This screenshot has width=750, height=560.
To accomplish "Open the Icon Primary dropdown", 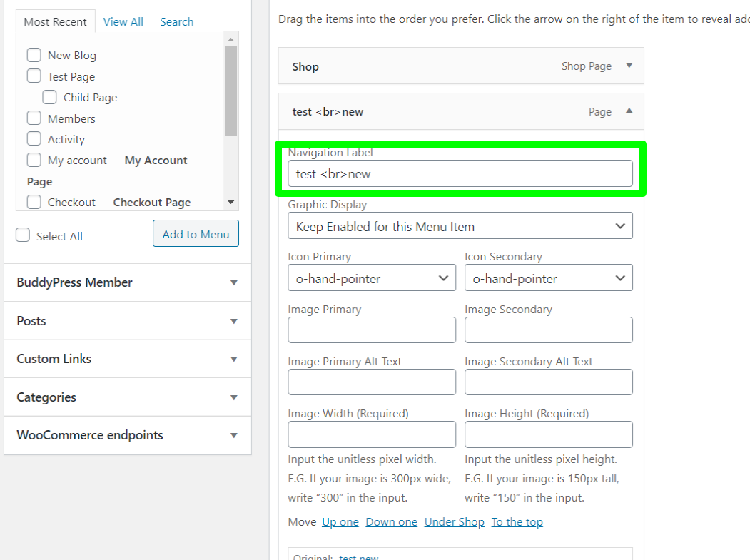I will coord(372,278).
